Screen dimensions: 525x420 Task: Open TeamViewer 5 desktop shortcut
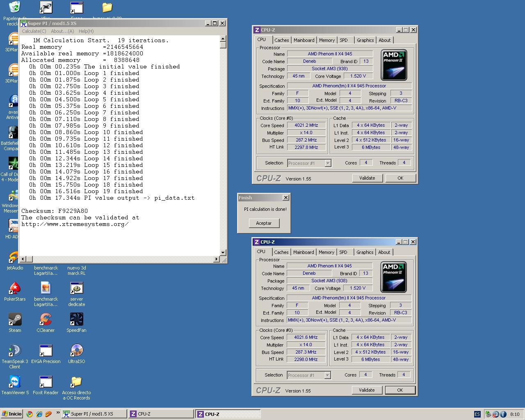point(15,382)
